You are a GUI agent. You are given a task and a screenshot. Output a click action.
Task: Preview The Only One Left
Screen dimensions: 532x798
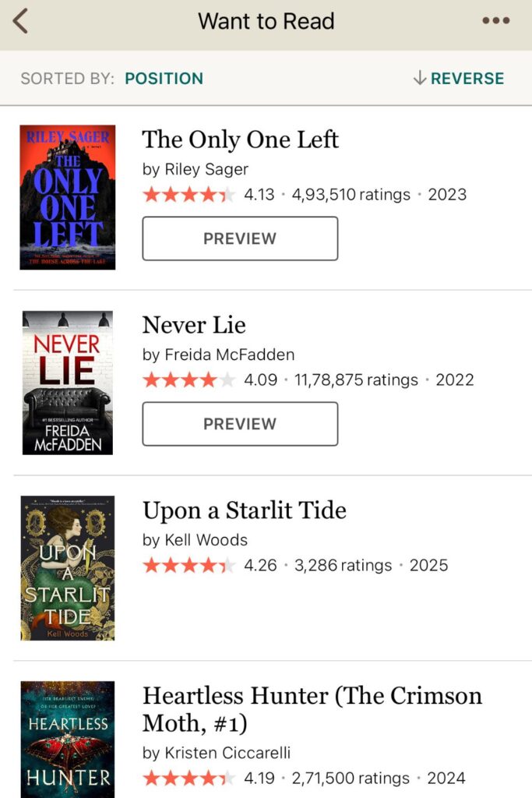[240, 238]
